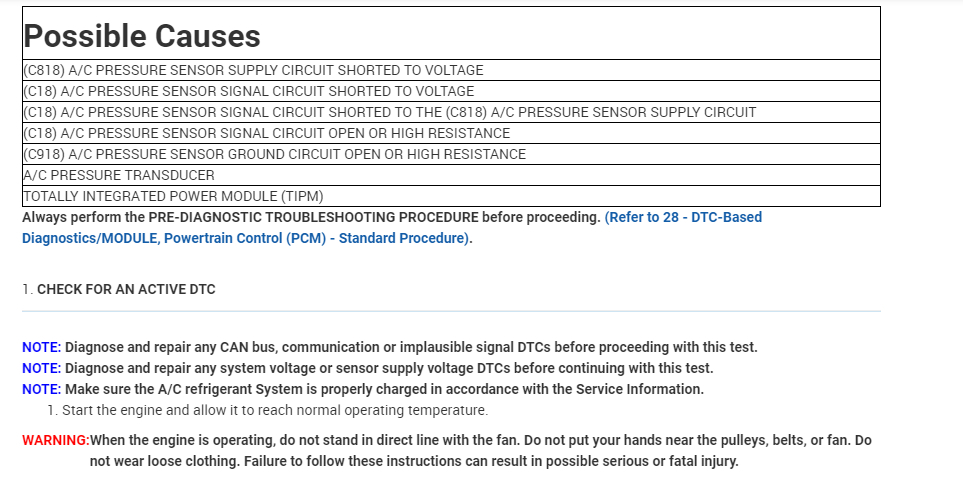Select the C818 supply circuit shorted to voltage row
The width and height of the screenshot is (963, 481).
[253, 71]
